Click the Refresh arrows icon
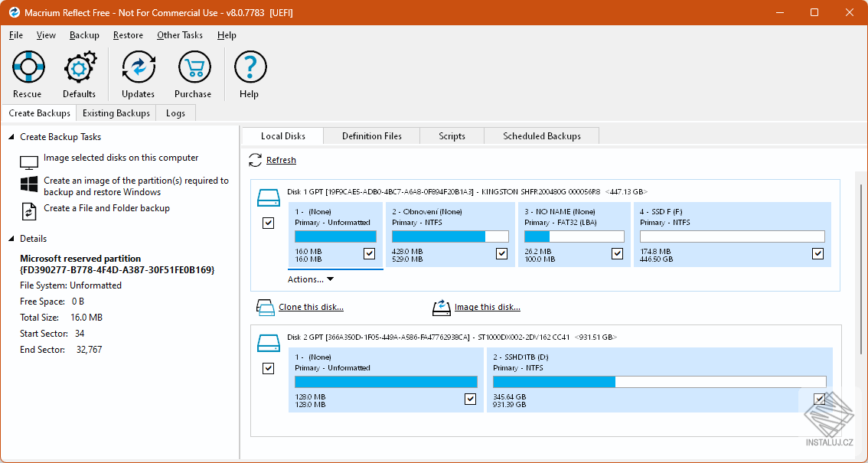868x463 pixels. pyautogui.click(x=256, y=160)
